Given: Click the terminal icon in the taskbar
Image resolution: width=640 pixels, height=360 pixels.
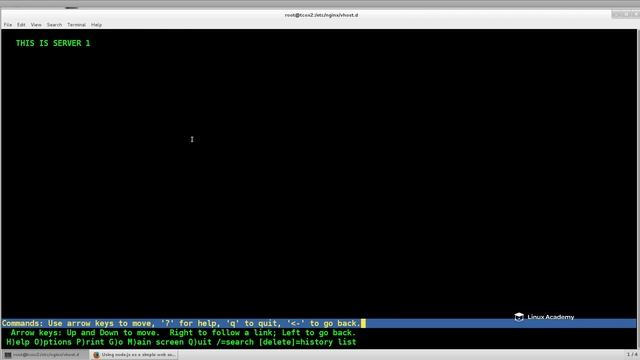Looking at the screenshot, I should point(8,355).
